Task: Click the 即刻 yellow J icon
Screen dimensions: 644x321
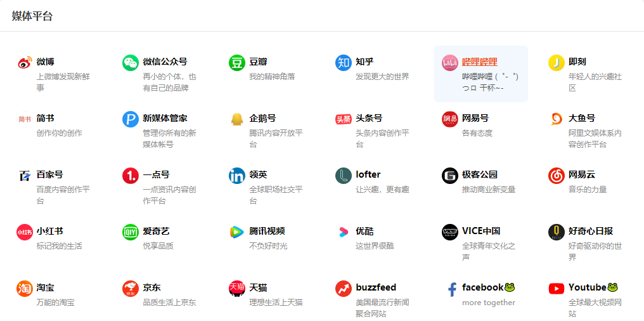Action: [556, 63]
